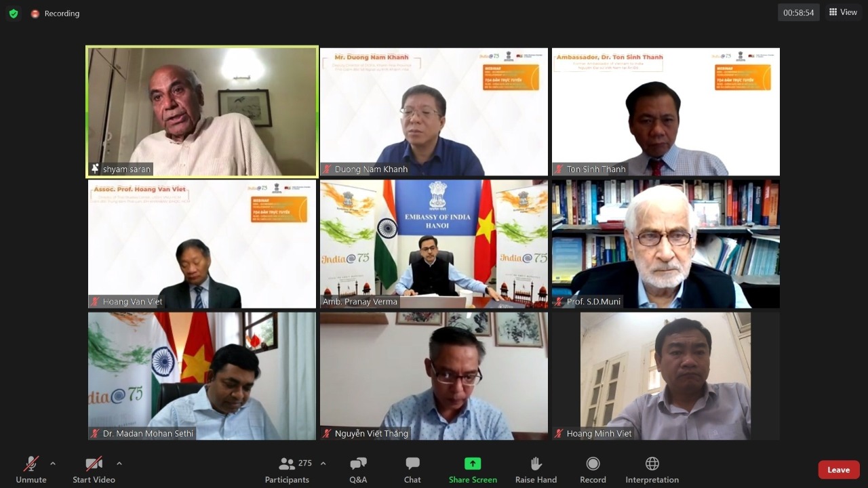Click the red Recording indicator

click(x=55, y=14)
